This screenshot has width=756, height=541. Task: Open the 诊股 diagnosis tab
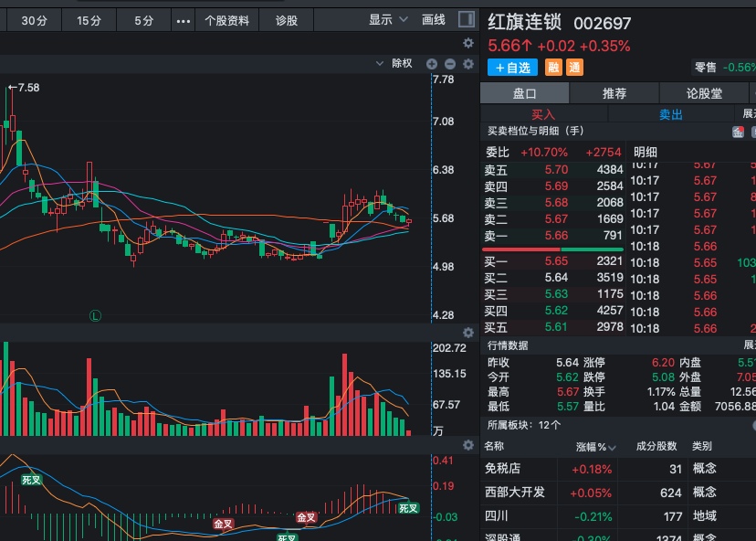pyautogui.click(x=287, y=21)
